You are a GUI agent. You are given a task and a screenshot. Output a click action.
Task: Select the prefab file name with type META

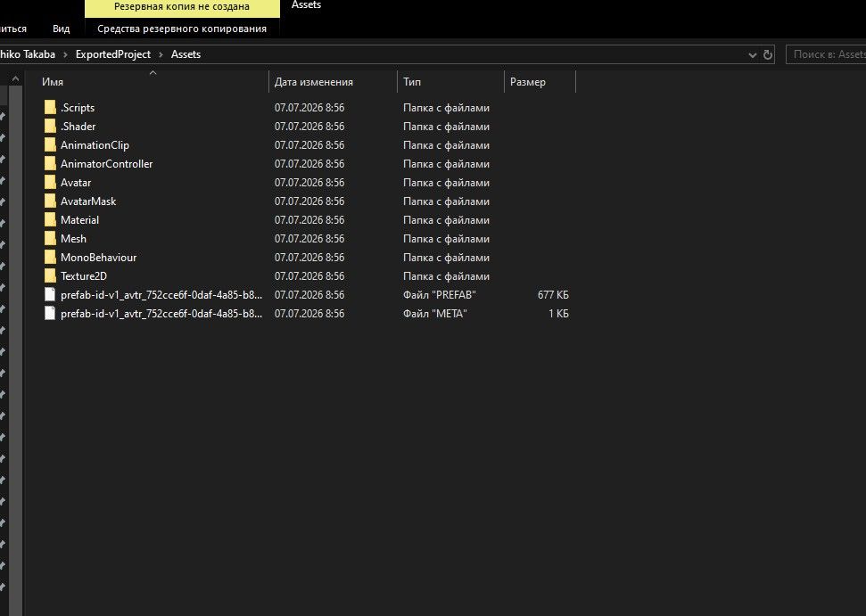click(161, 314)
